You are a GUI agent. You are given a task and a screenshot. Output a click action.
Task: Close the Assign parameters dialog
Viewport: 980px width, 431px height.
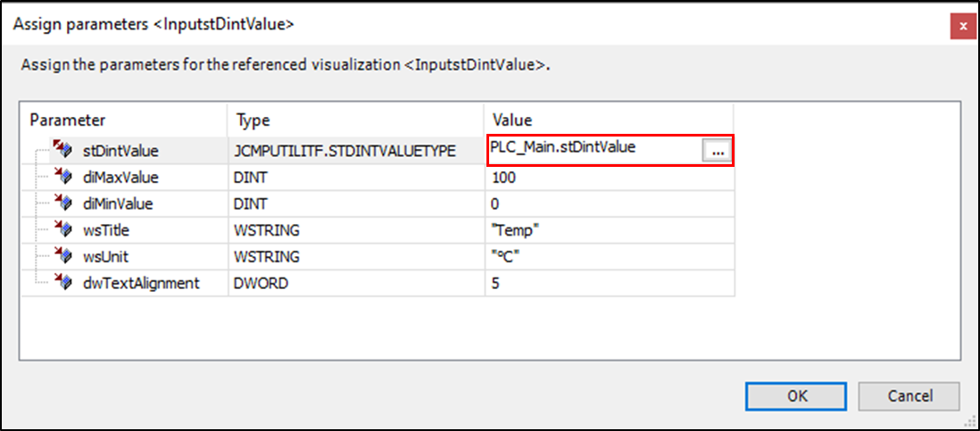(962, 26)
